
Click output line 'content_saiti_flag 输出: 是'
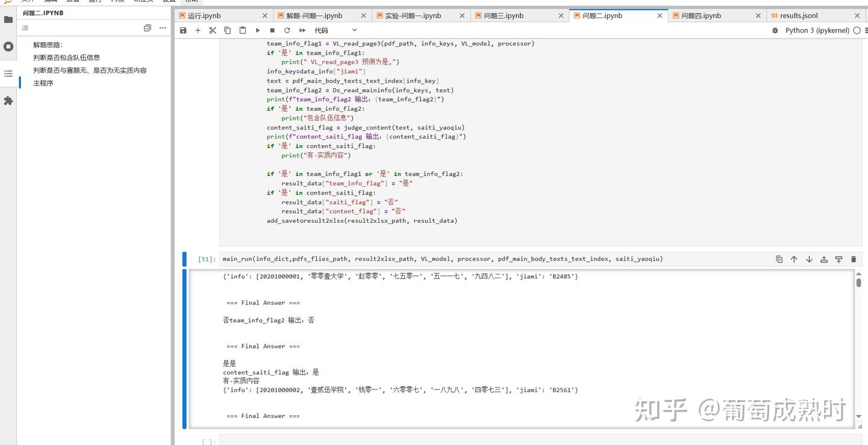(x=271, y=373)
